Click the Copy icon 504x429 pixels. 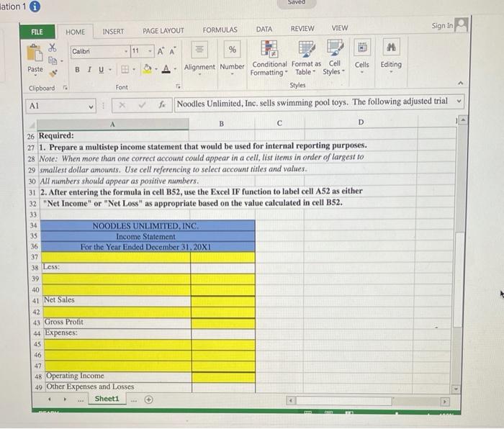(x=53, y=60)
